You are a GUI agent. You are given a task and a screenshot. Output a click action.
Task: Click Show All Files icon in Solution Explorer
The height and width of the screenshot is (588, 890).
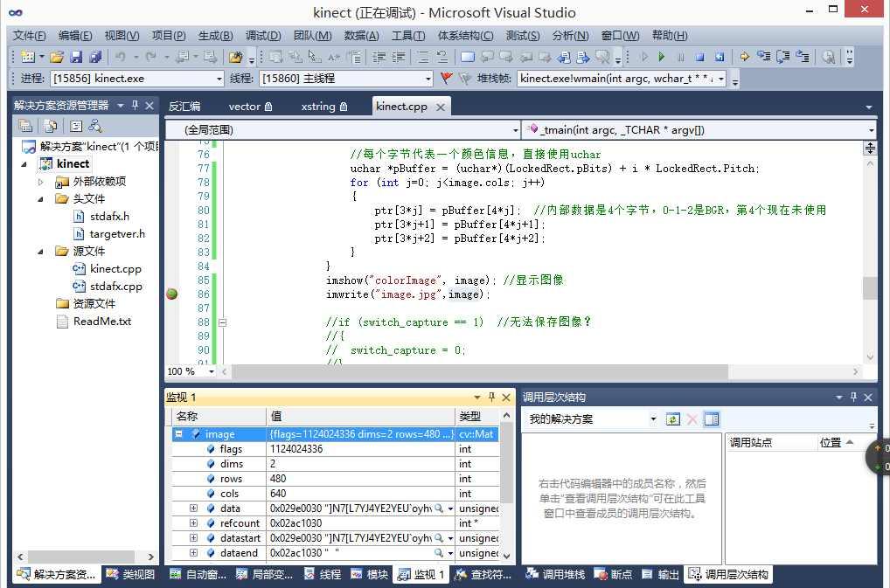point(51,126)
